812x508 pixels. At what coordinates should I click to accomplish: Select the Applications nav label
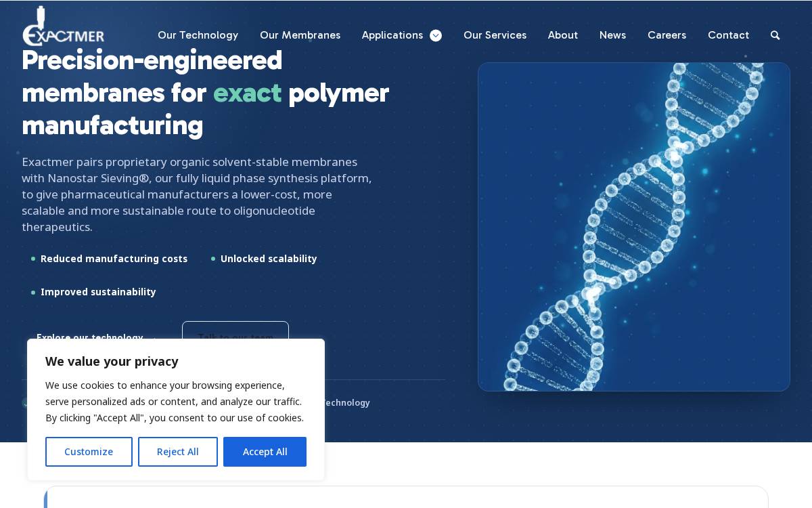click(392, 35)
